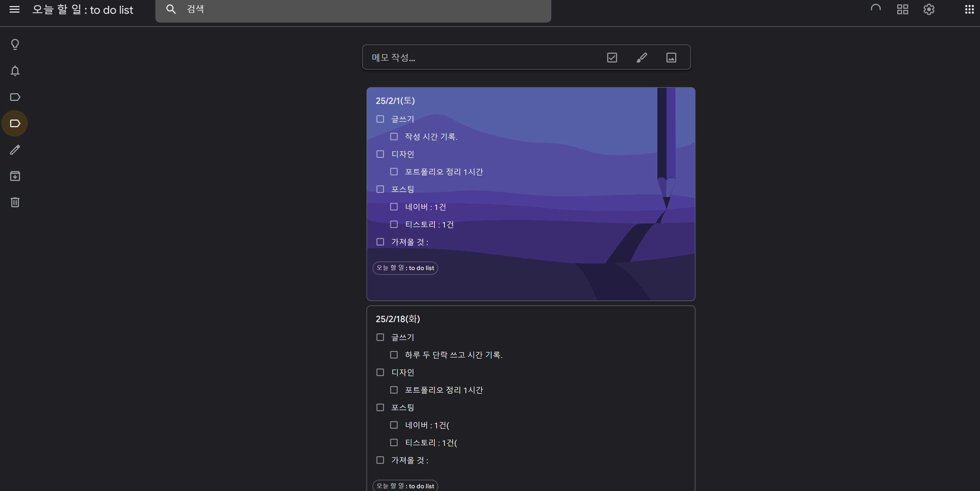Add an image note using the picture icon

coord(671,57)
